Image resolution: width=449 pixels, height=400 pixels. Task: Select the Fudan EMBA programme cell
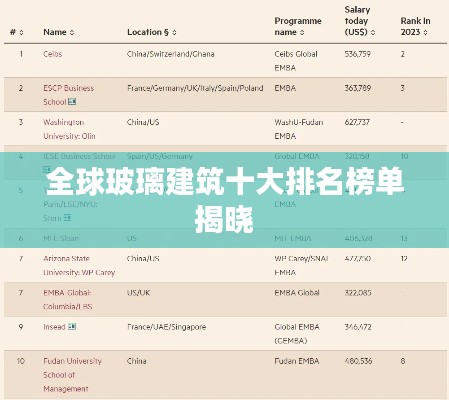[297, 361]
